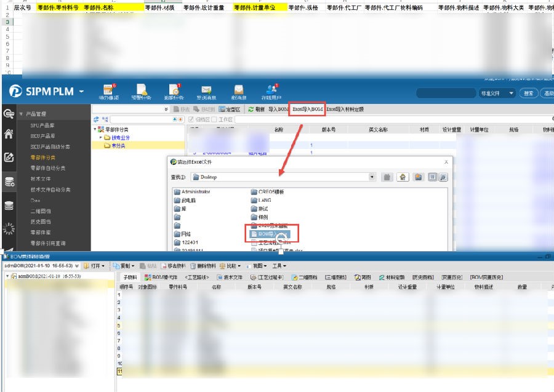The width and height of the screenshot is (554, 392).
Task: Open the CREO5模板 folder
Action: (271, 191)
